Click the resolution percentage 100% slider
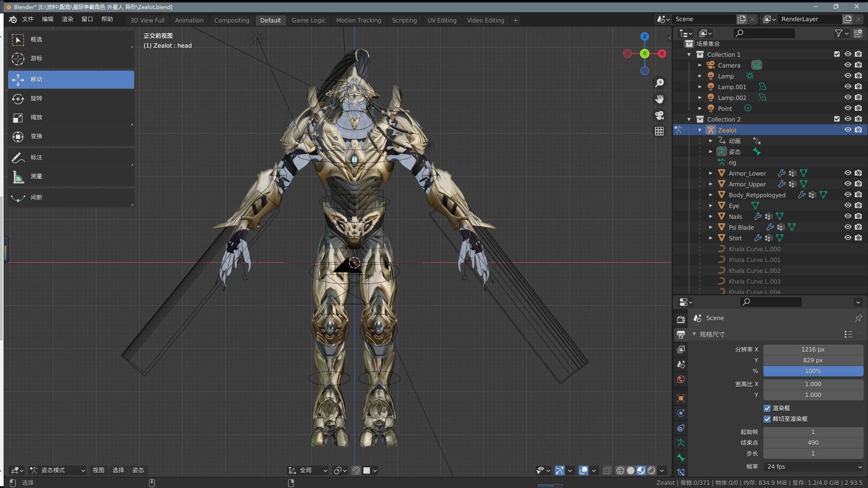 tap(813, 371)
